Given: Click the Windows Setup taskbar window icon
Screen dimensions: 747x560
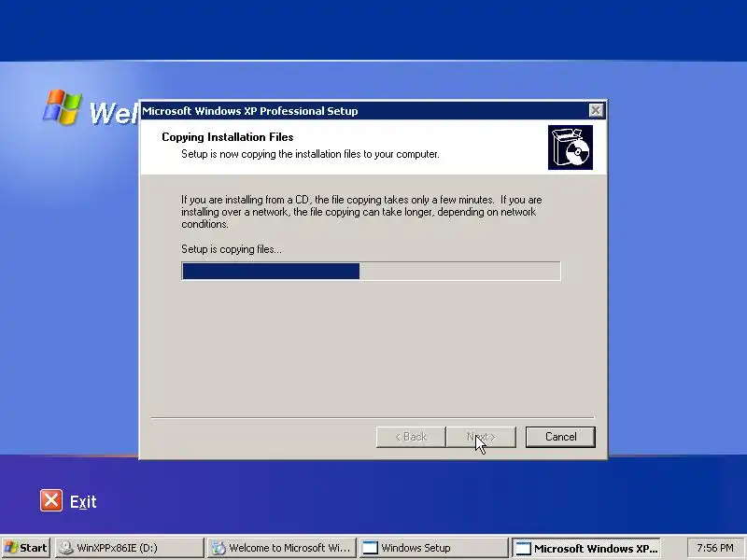Looking at the screenshot, I should (370, 548).
